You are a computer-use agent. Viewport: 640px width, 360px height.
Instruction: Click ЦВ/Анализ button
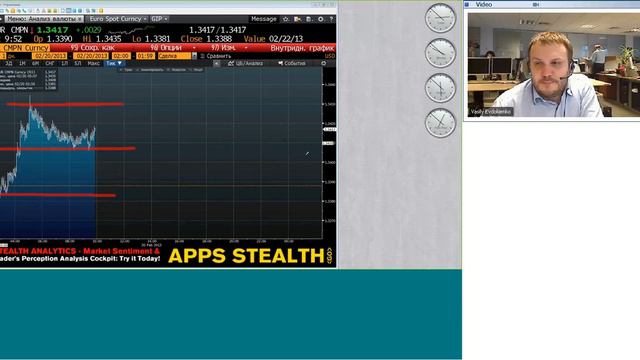pos(245,63)
